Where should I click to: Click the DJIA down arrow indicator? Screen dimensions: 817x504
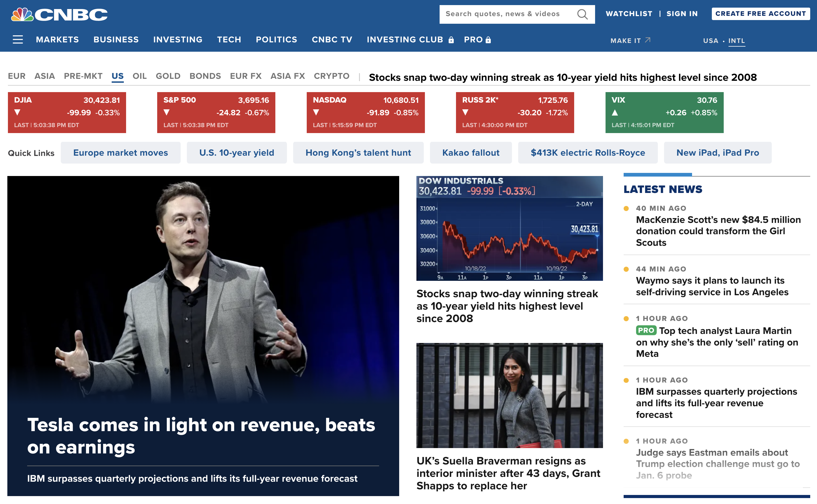point(17,112)
